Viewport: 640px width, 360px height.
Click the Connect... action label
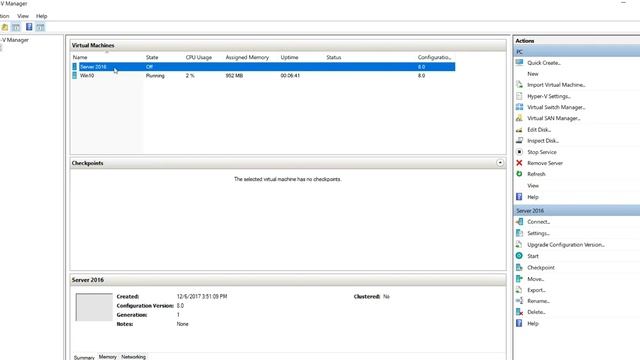[538, 222]
